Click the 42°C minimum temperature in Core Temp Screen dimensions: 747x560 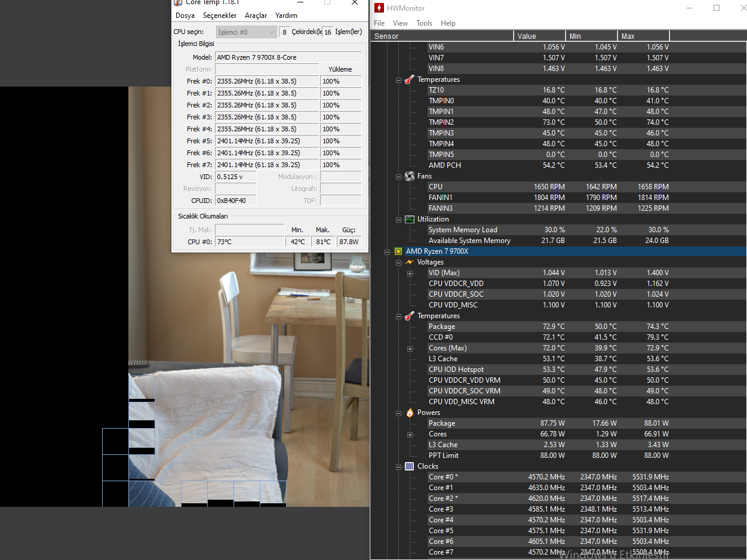tap(298, 242)
